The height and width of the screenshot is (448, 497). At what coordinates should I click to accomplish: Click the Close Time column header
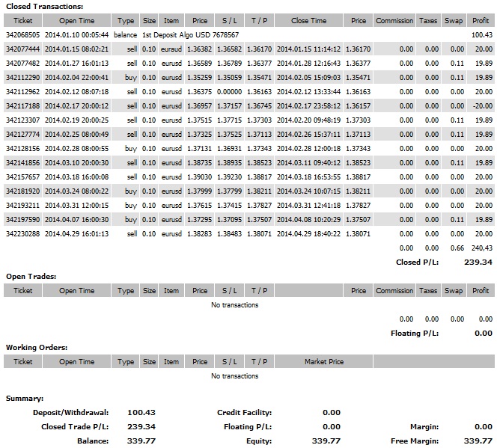tap(308, 21)
